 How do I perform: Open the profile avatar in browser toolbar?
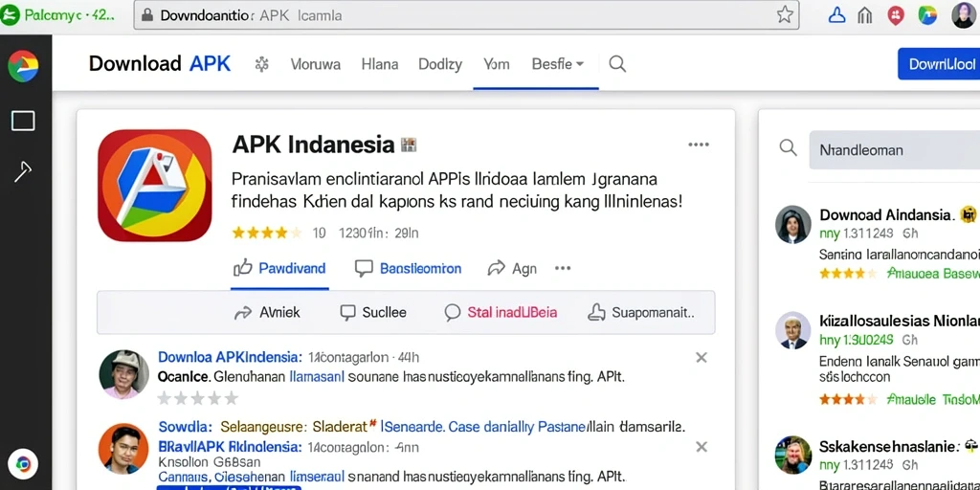click(963, 15)
